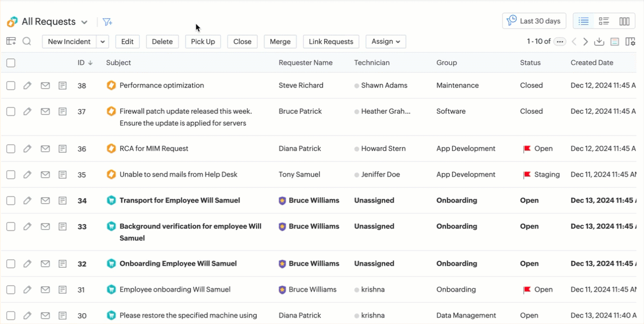This screenshot has width=644, height=324.
Task: Tick the select-all checkbox in the header
Action: click(11, 63)
